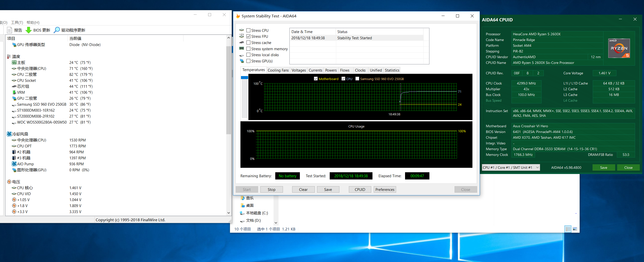
Task: Click the Stress FPU 123 icon
Action: (x=241, y=36)
